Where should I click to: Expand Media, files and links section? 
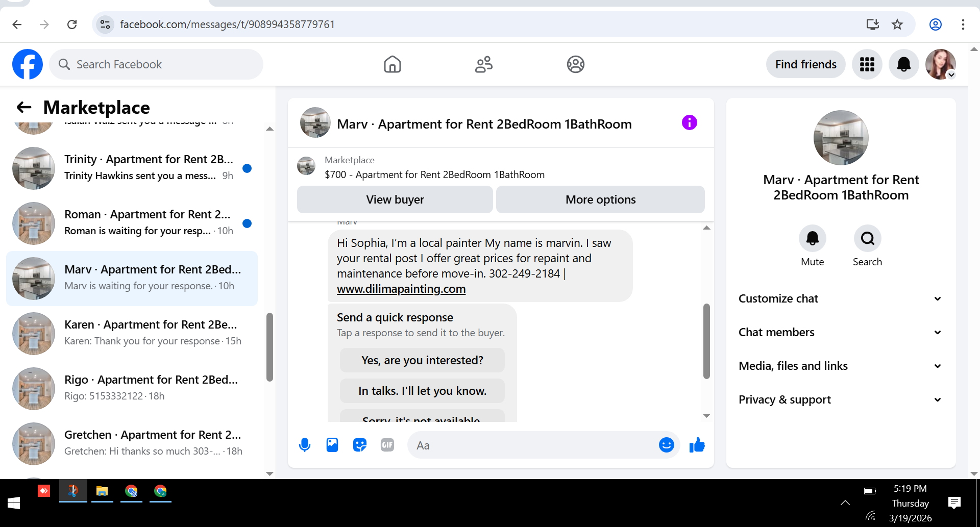[x=840, y=366]
